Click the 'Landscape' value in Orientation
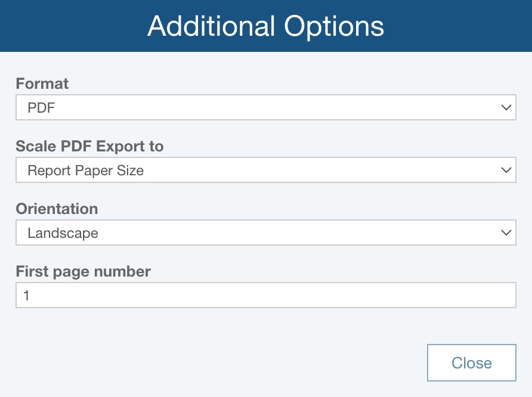 [x=63, y=233]
